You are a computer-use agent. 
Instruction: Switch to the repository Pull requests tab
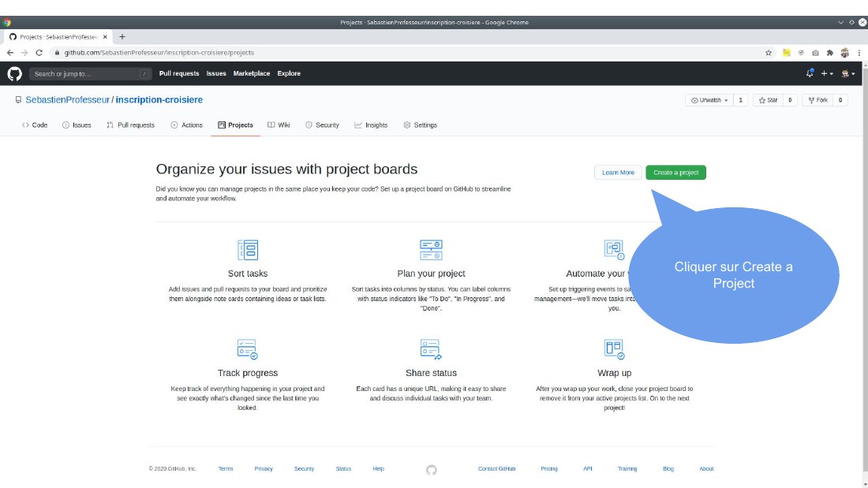(x=130, y=125)
